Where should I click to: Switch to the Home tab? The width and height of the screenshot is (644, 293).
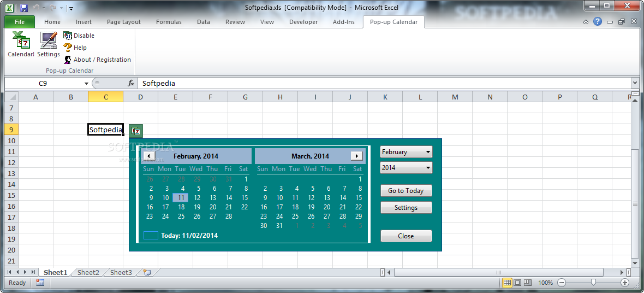[52, 22]
